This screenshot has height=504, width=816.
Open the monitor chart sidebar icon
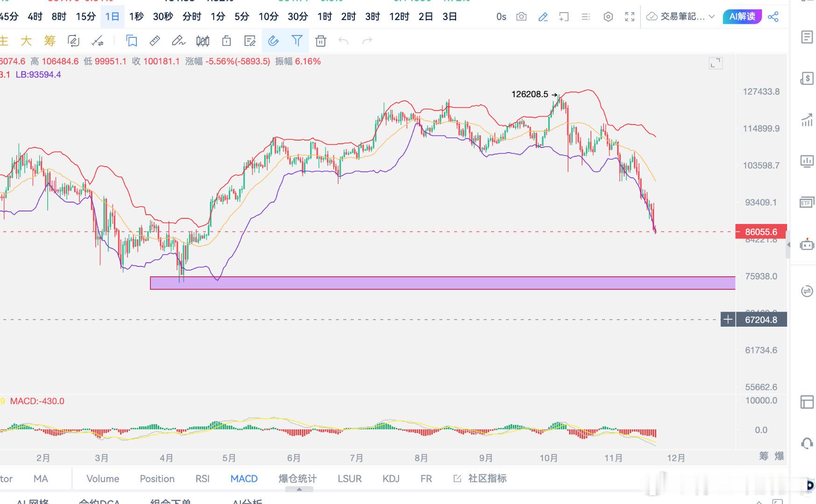click(x=807, y=161)
